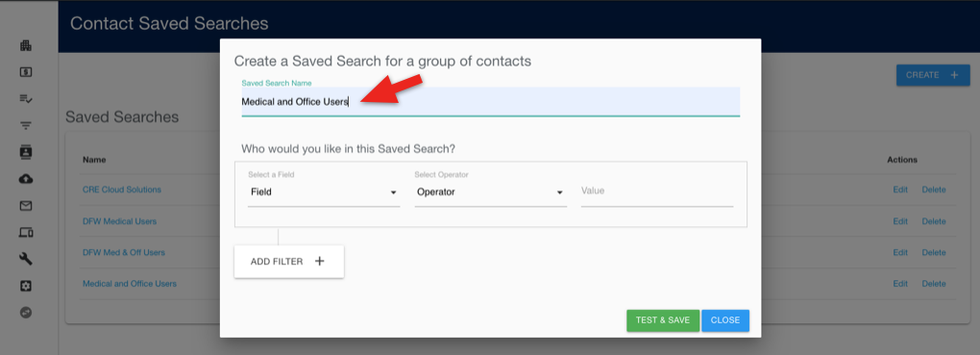
Task: Open the checklist tasks sidebar icon
Action: (x=26, y=99)
